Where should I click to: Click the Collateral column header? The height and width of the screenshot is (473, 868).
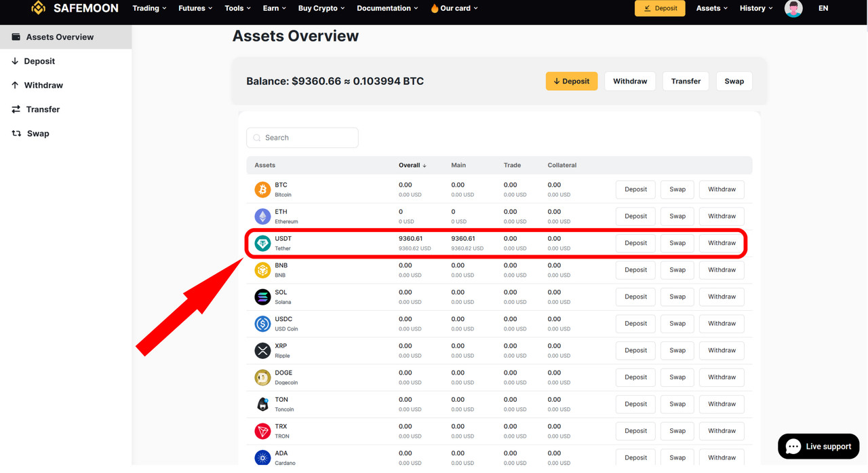click(562, 165)
